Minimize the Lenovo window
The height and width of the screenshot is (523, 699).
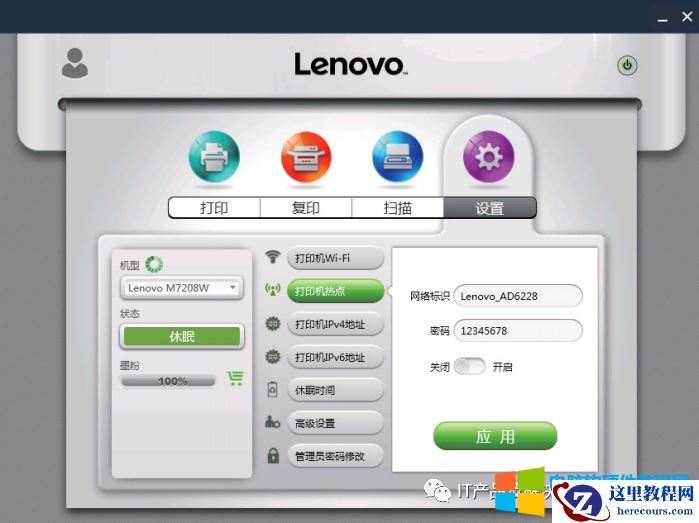coord(662,18)
